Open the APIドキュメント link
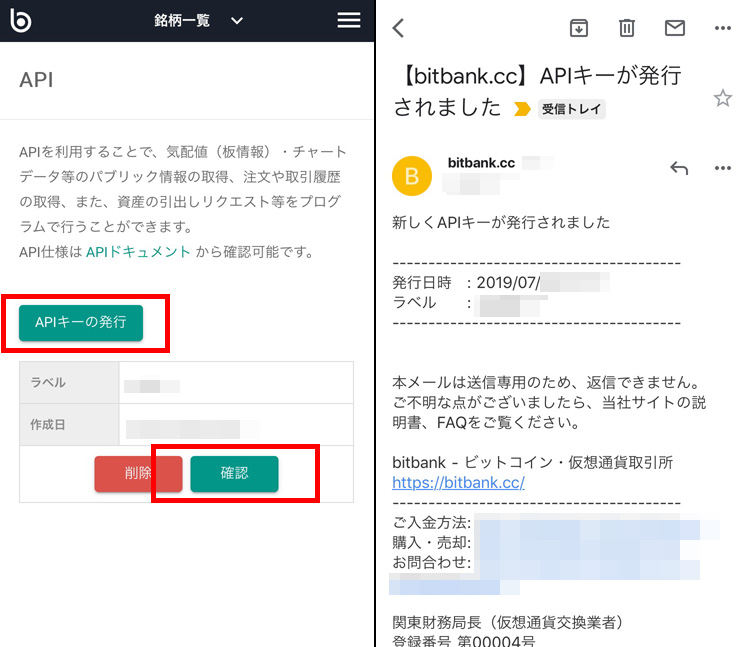The height and width of the screenshot is (647, 750). (138, 252)
